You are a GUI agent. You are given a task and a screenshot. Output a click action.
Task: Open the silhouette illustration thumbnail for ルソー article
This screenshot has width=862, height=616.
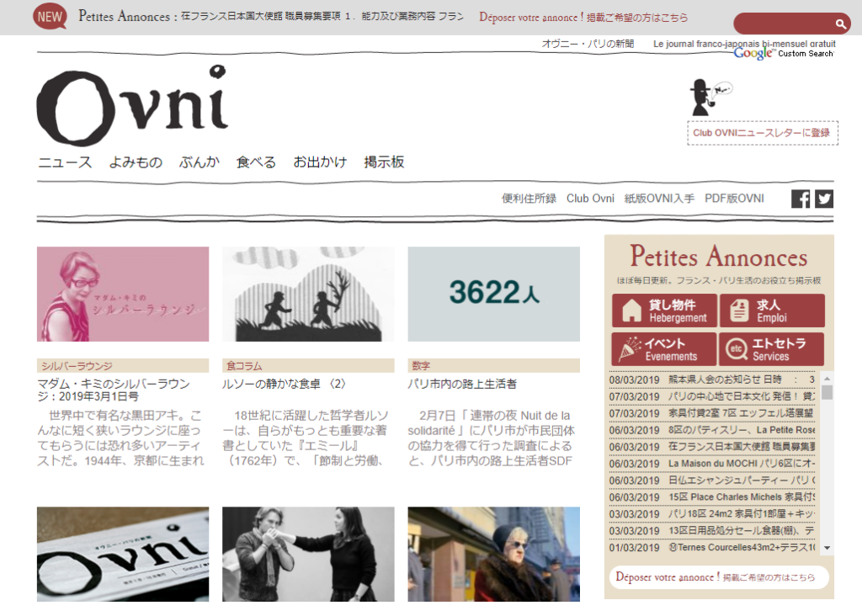(x=308, y=294)
